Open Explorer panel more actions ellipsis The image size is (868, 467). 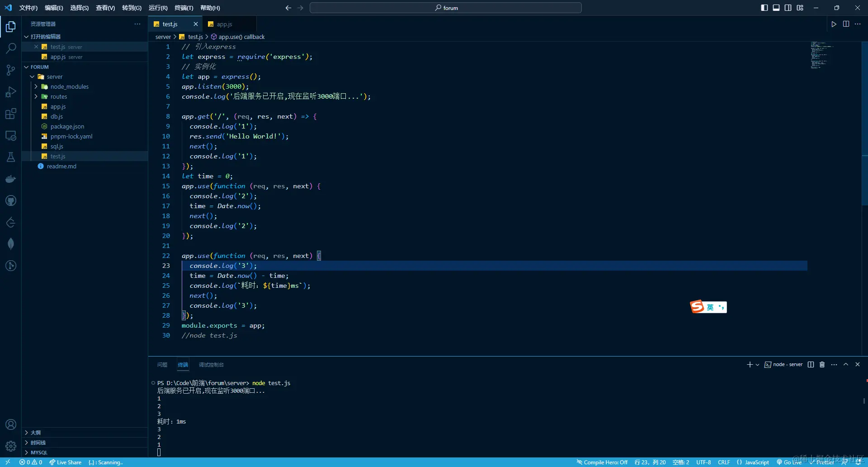[x=137, y=24]
